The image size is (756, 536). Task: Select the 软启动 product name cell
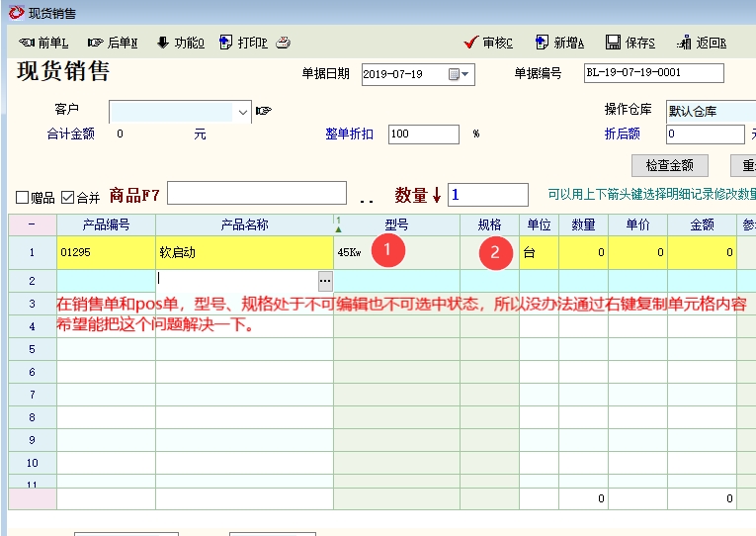[x=244, y=252]
